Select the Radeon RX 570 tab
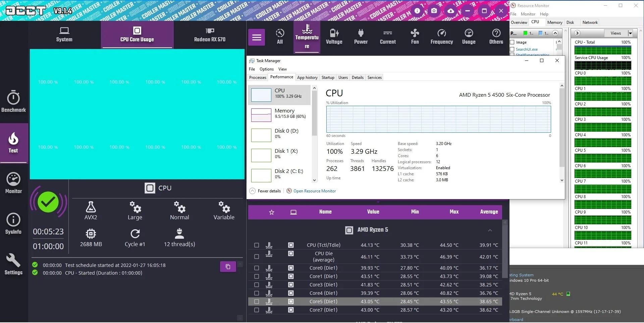644x323 pixels. point(210,35)
